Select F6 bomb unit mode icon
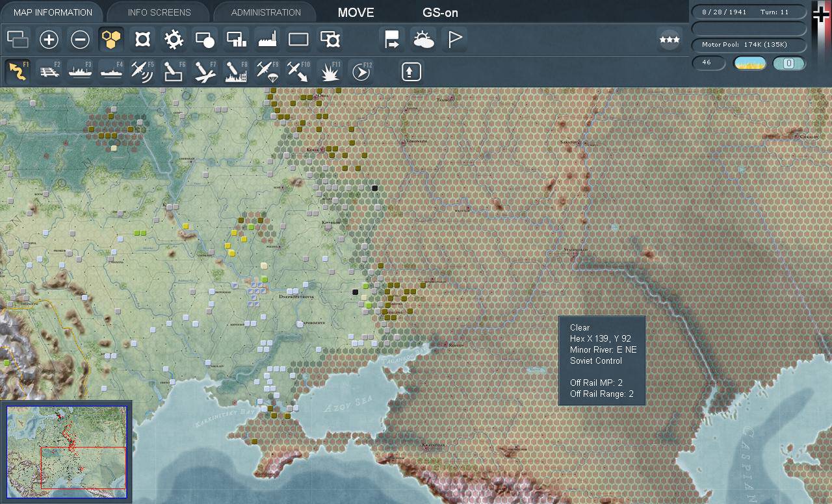 174,71
